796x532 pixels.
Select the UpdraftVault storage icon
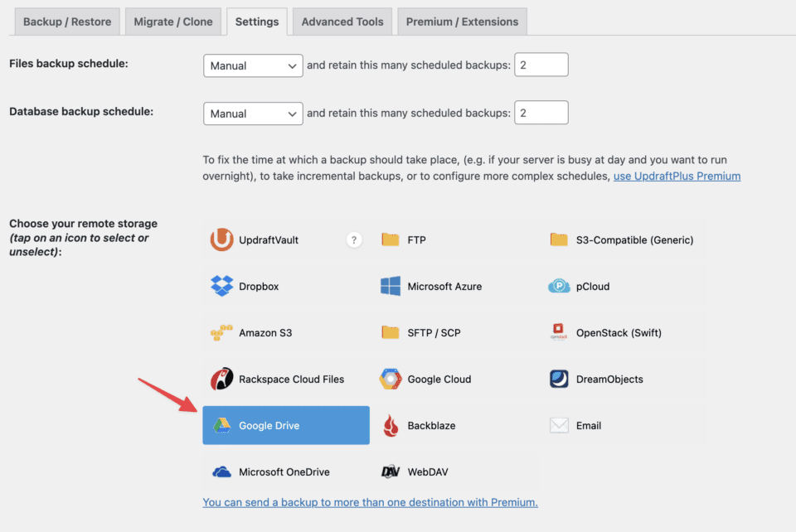(x=222, y=239)
